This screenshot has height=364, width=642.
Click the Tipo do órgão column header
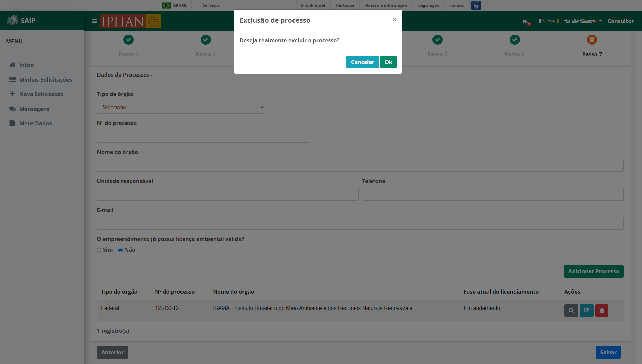click(x=119, y=292)
